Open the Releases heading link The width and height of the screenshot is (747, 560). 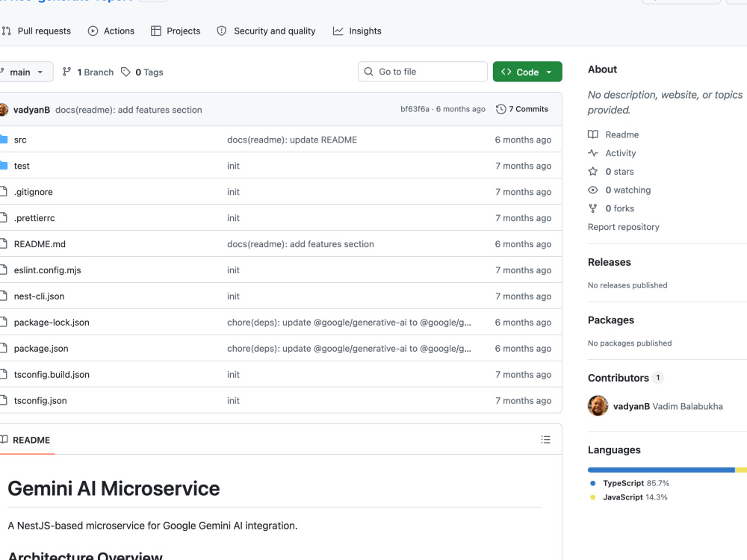610,262
